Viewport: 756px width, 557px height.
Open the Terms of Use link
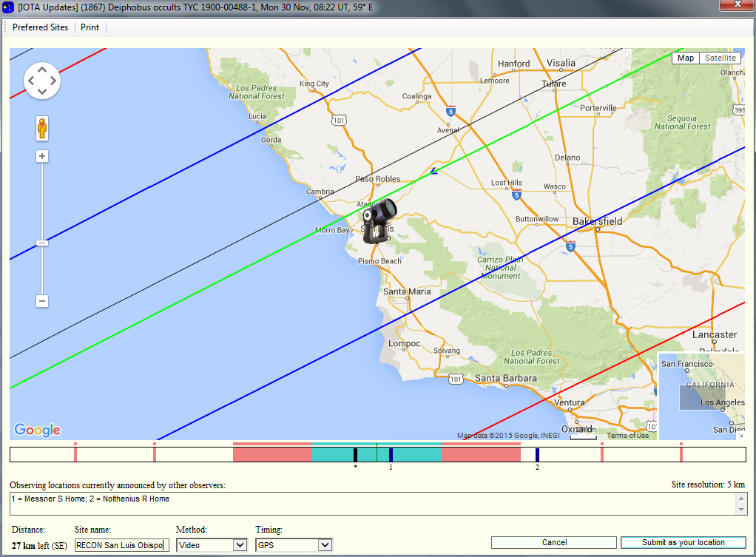627,436
